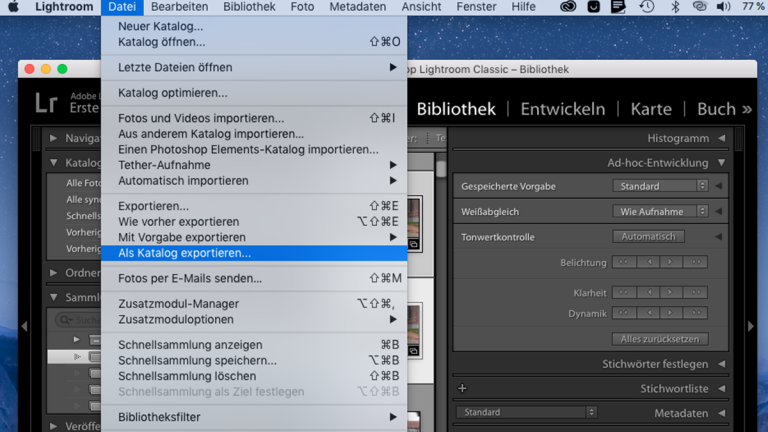Collapse the right panel side arrow
Screen dimensions: 768x432
pos(751,326)
